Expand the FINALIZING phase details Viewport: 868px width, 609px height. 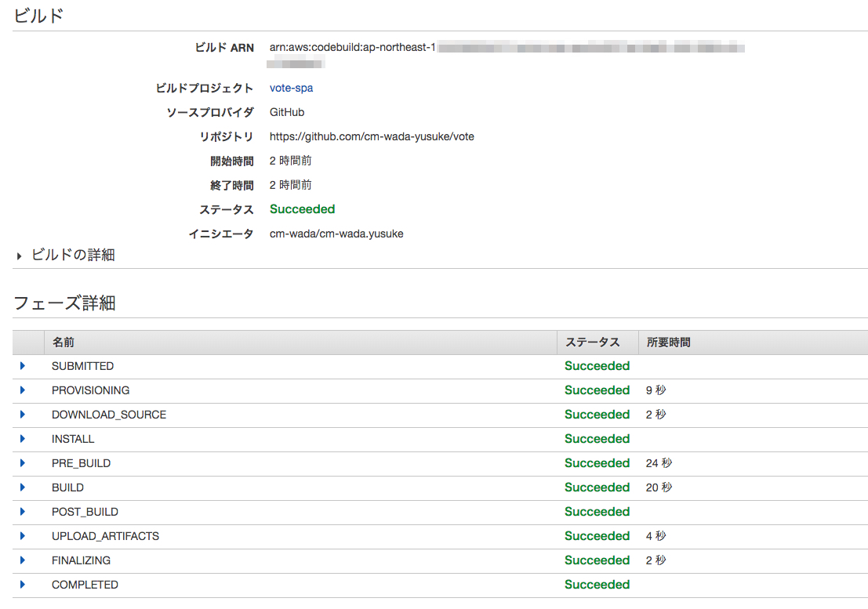(22, 560)
